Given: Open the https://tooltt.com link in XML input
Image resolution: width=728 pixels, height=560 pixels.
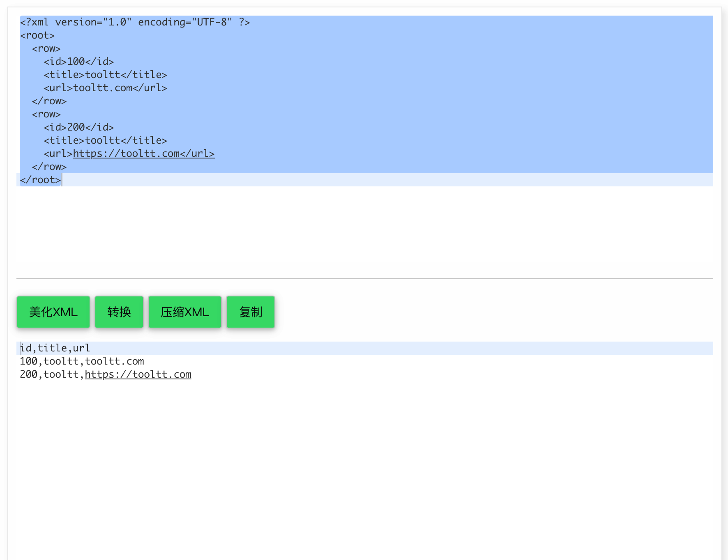Looking at the screenshot, I should [144, 154].
